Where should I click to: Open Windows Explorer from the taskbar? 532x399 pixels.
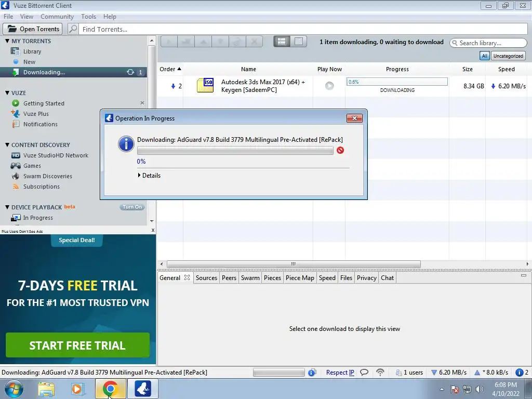(46, 389)
